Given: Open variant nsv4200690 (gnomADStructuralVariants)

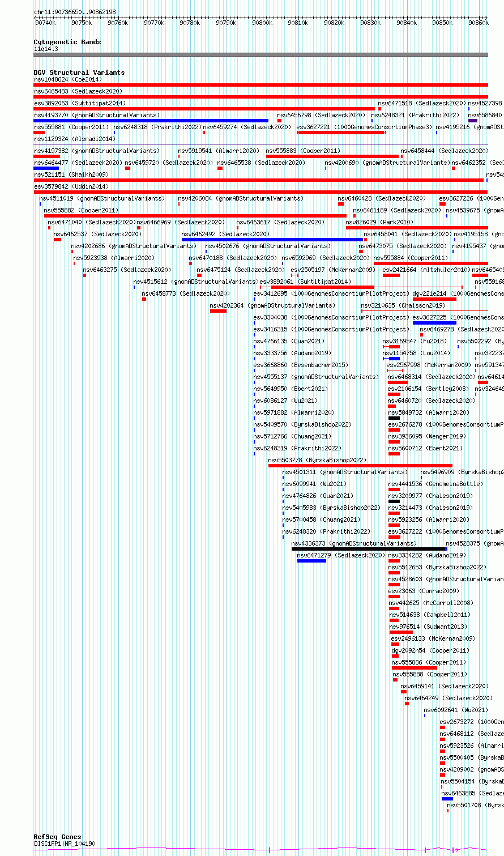Looking at the screenshot, I should pyautogui.click(x=388, y=163).
